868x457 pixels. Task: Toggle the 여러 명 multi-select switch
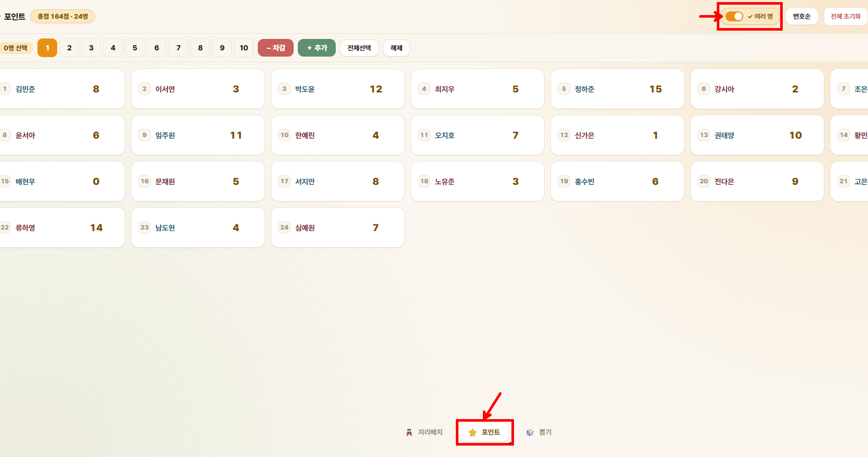click(x=749, y=16)
